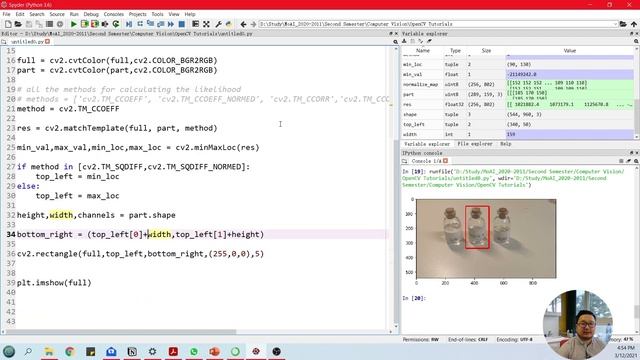Open the Consoles menu

113,14
